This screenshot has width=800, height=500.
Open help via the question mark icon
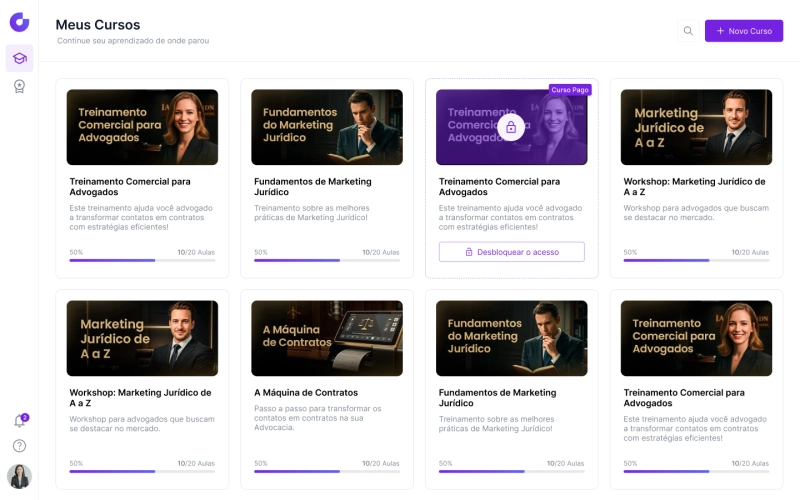19,446
